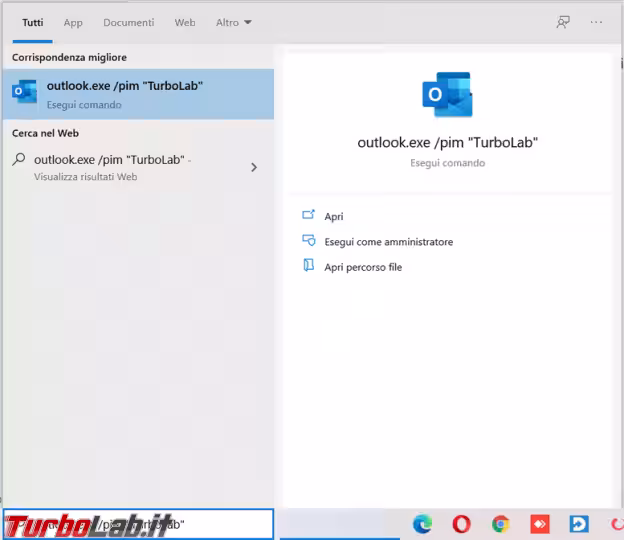The width and height of the screenshot is (624, 540).
Task: Click the large Outlook icon in preview pane
Action: (x=447, y=95)
